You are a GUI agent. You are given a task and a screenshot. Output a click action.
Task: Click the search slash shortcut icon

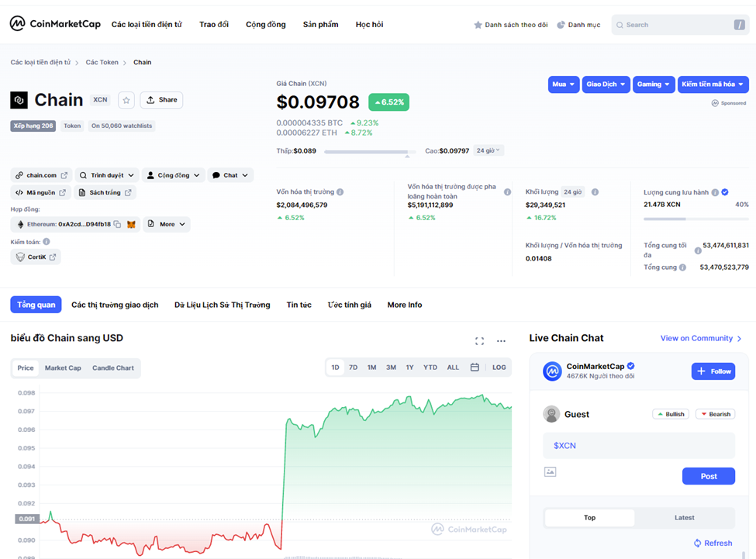point(739,25)
